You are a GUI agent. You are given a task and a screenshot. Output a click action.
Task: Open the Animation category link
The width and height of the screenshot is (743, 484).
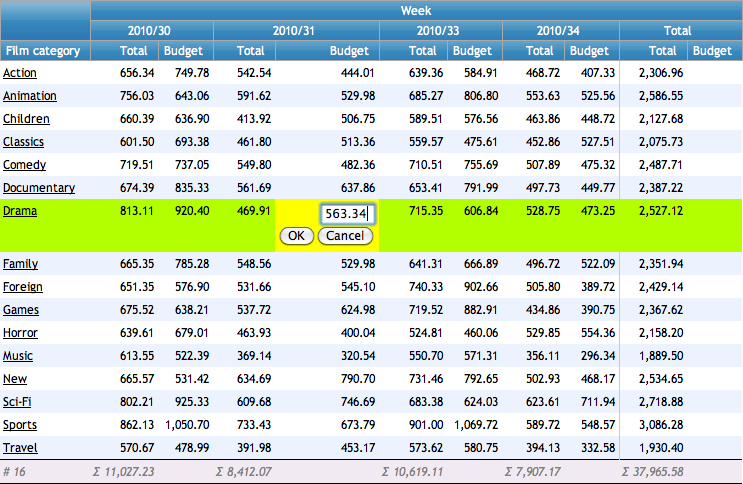coord(29,96)
